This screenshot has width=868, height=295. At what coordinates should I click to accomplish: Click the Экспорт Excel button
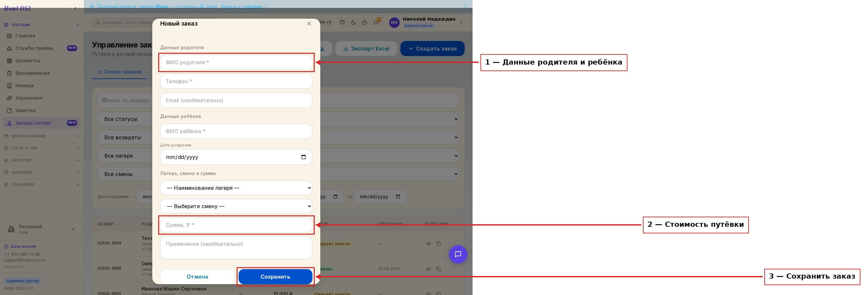click(x=366, y=49)
